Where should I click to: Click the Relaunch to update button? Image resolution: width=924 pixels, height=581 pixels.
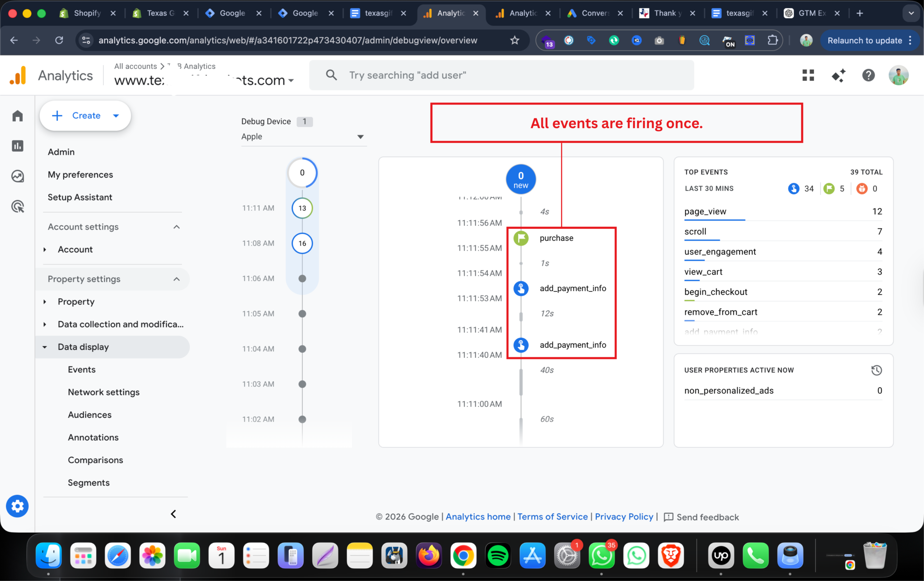coord(864,40)
